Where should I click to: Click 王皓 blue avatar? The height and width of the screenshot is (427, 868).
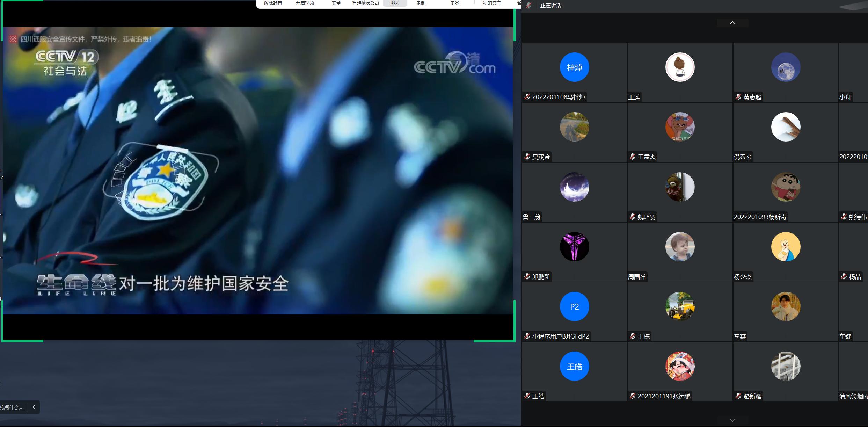click(x=574, y=366)
